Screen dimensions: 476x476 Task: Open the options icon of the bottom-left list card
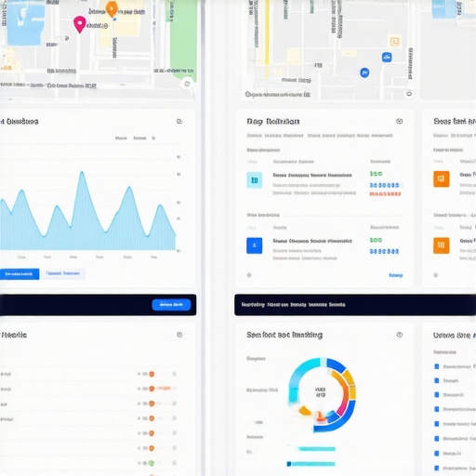(x=179, y=335)
